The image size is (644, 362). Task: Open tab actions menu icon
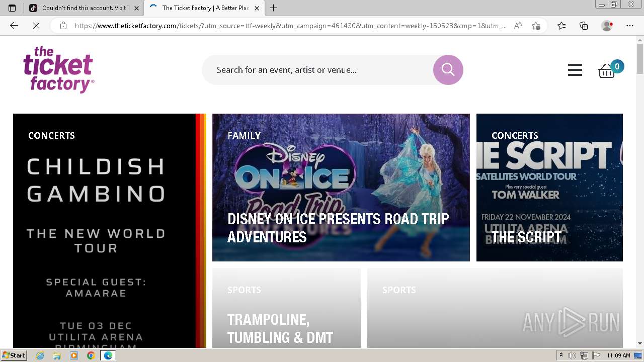(x=12, y=8)
